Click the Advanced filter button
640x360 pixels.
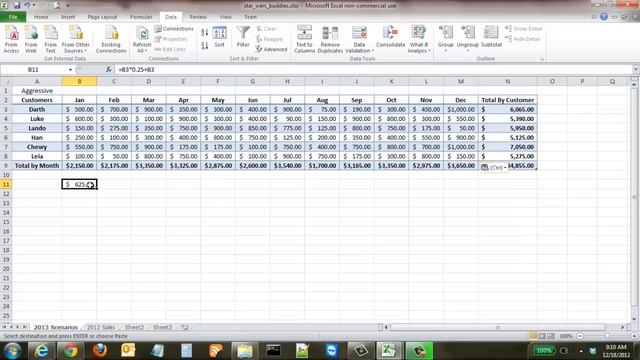pyautogui.click(x=271, y=49)
